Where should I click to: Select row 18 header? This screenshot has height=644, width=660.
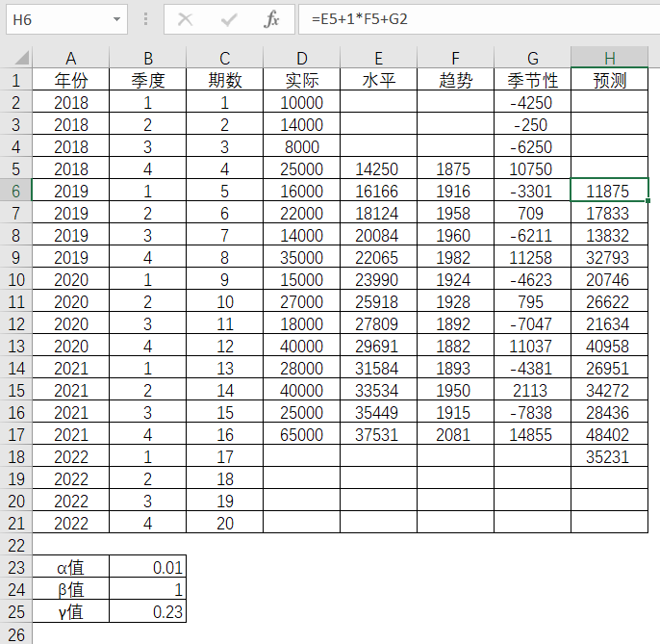[15, 456]
